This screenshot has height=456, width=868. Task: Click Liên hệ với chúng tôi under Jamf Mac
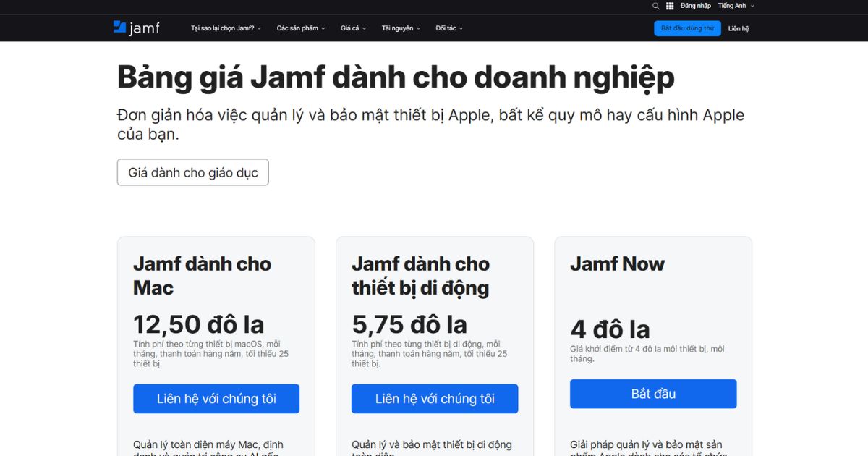[x=216, y=399]
